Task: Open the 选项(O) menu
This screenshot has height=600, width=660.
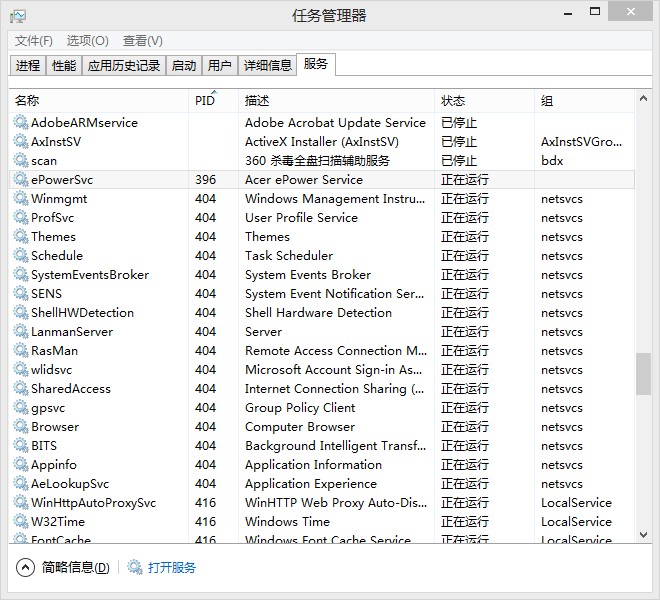Action: tap(87, 41)
